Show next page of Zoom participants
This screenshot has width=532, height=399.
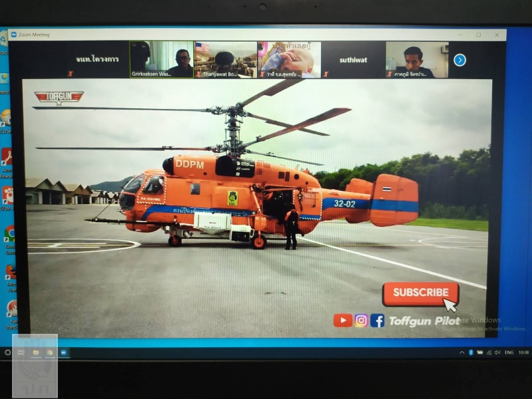pos(459,61)
